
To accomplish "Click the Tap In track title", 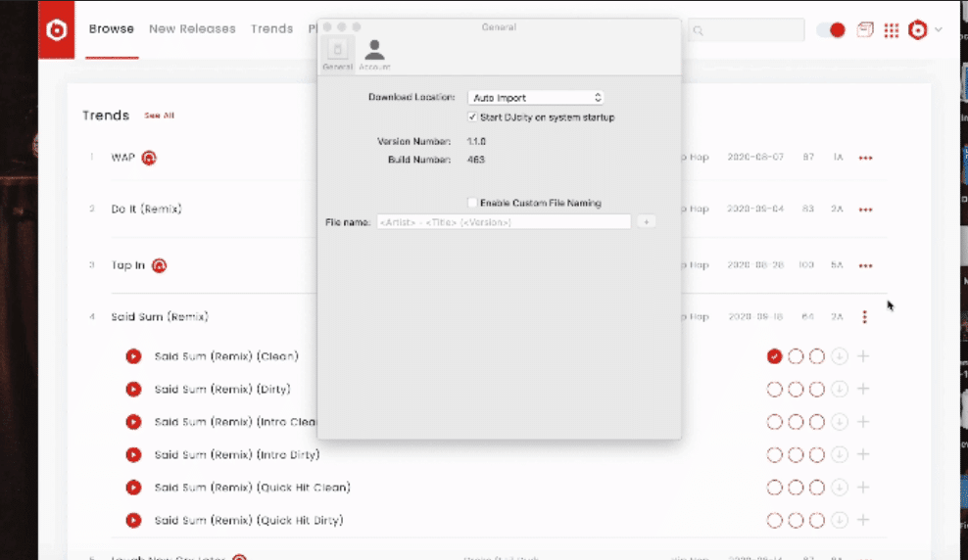I will click(x=127, y=265).
